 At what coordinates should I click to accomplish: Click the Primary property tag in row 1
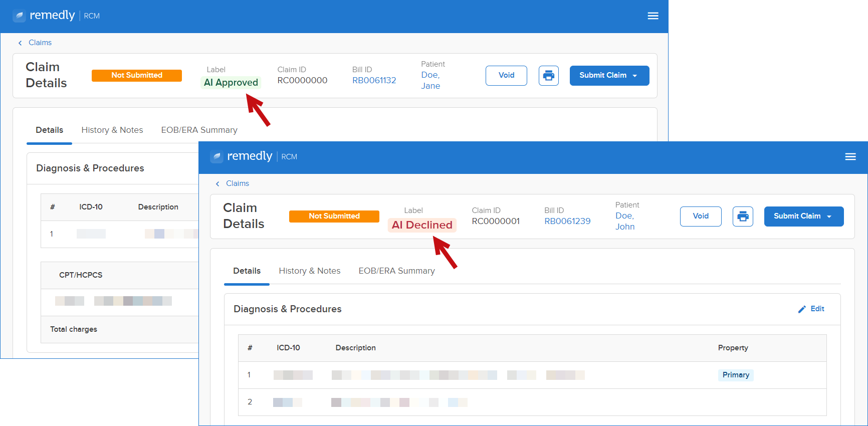tap(736, 375)
